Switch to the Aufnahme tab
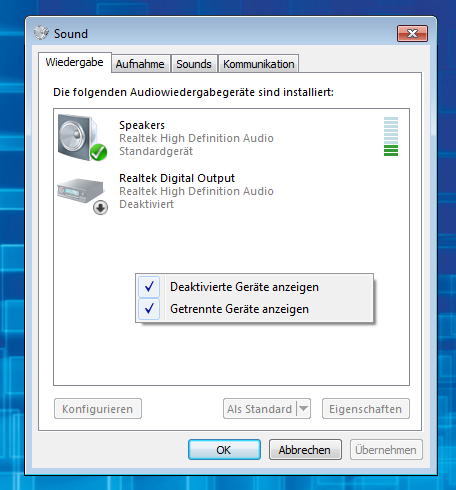Image resolution: width=456 pixels, height=490 pixels. (x=140, y=64)
